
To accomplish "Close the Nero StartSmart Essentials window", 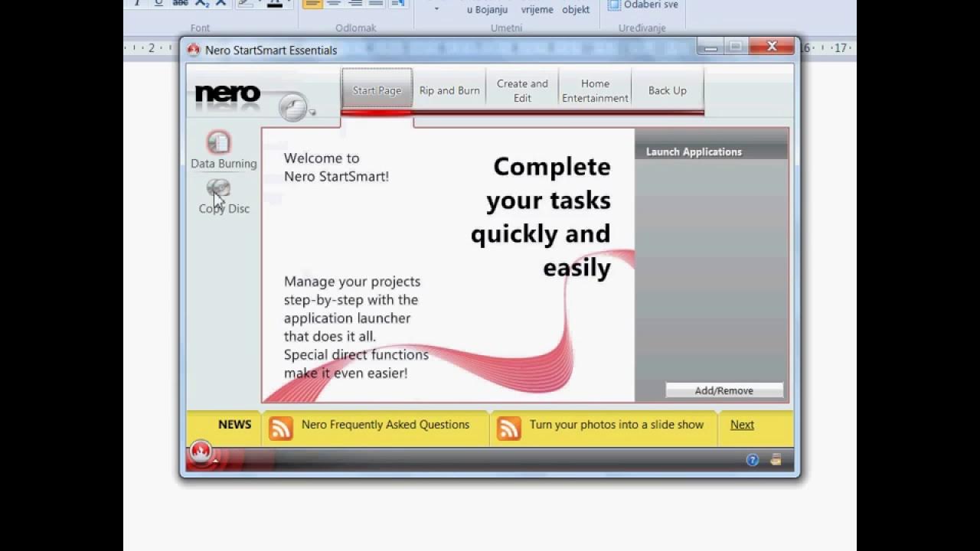I will [772, 47].
